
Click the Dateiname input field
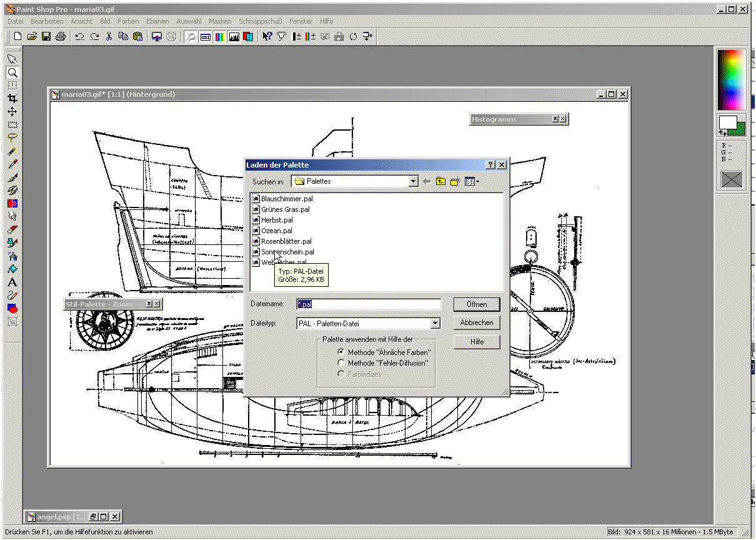point(369,304)
